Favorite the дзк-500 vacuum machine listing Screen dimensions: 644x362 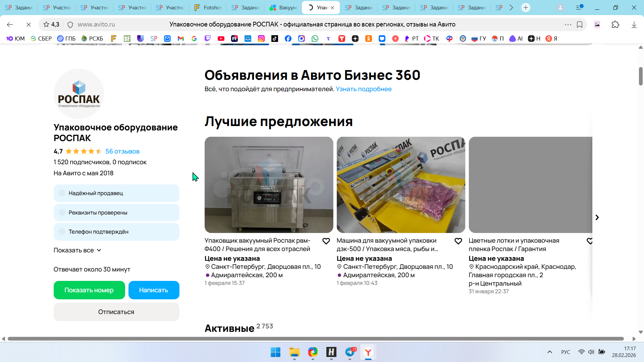coord(458,241)
